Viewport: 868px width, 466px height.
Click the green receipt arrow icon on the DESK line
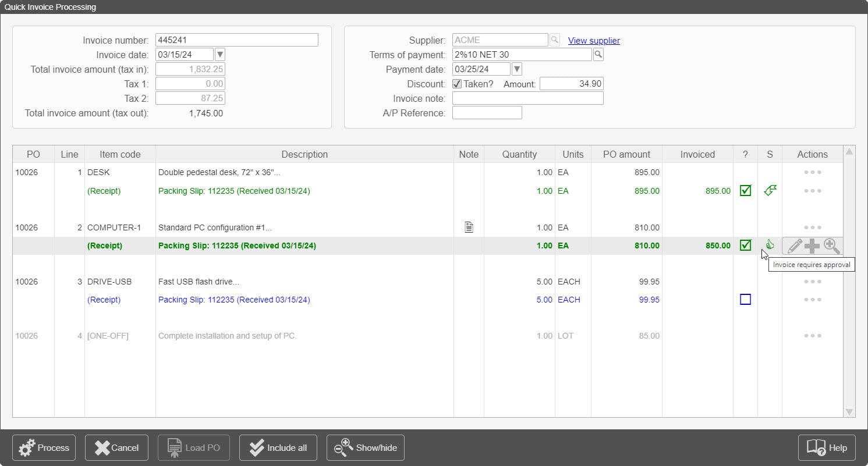(x=770, y=190)
